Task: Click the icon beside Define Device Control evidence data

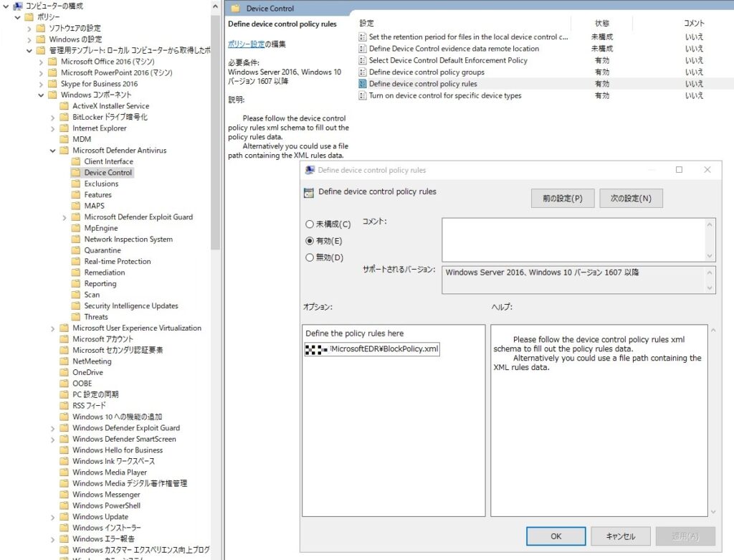Action: [x=362, y=48]
